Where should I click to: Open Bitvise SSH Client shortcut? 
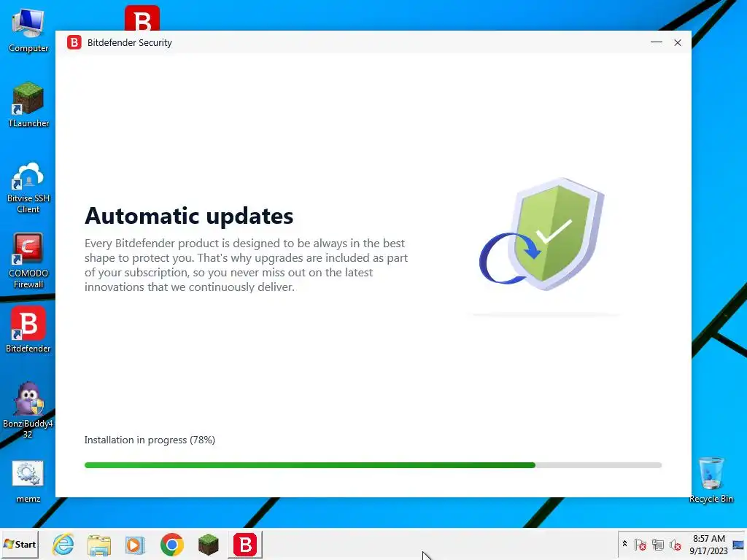point(28,187)
